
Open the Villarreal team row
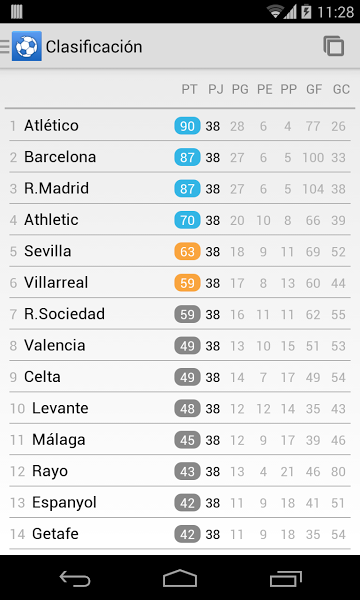(180, 282)
